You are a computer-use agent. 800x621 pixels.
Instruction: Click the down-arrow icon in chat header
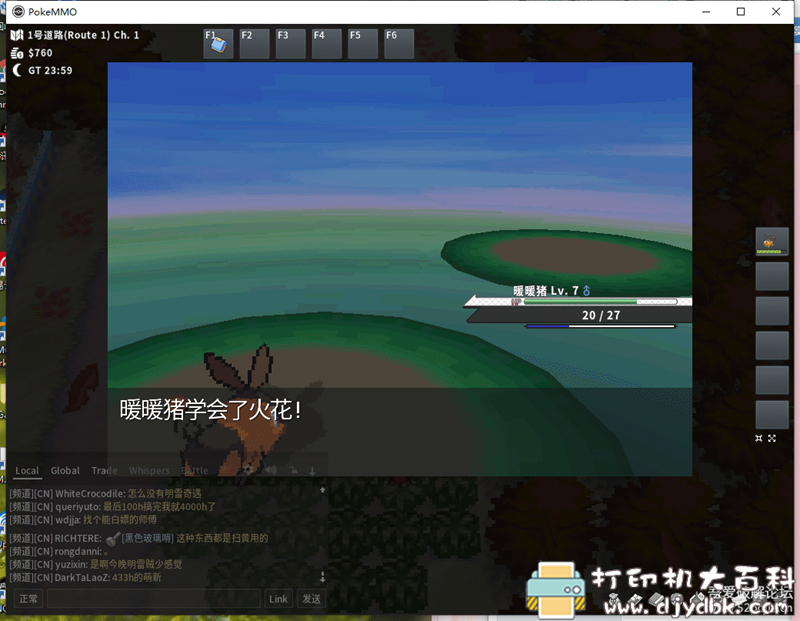click(312, 471)
